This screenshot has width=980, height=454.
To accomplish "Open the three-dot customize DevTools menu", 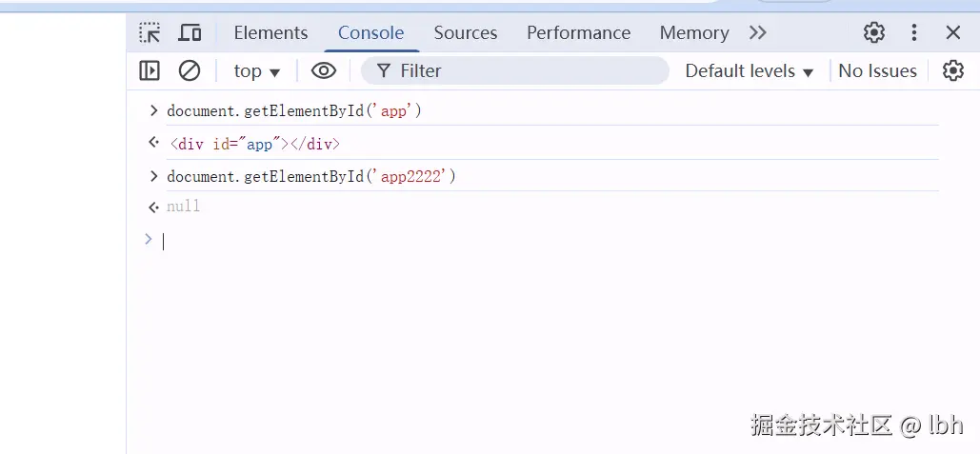I will [914, 32].
